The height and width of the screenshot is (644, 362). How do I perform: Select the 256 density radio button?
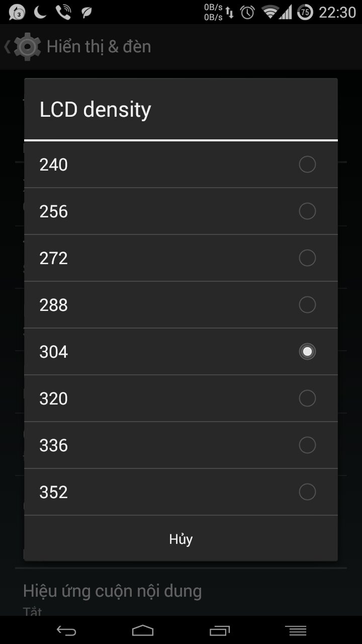pos(307,211)
